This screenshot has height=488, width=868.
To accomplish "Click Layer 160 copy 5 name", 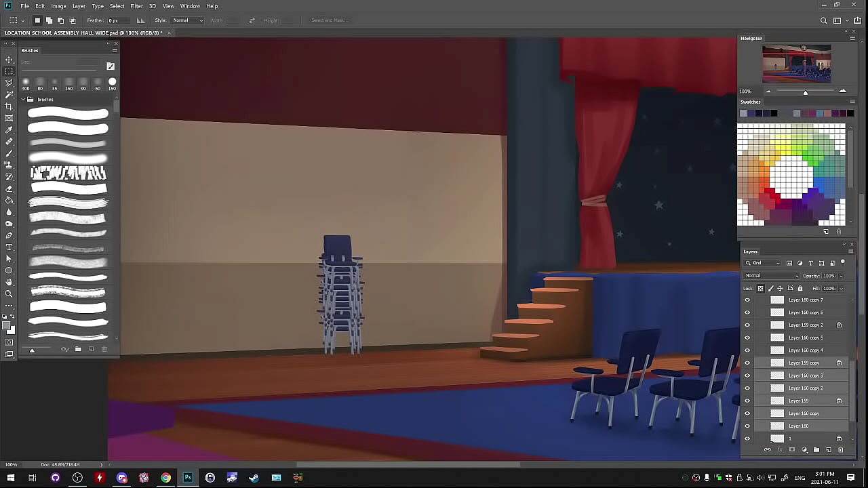I will click(806, 338).
